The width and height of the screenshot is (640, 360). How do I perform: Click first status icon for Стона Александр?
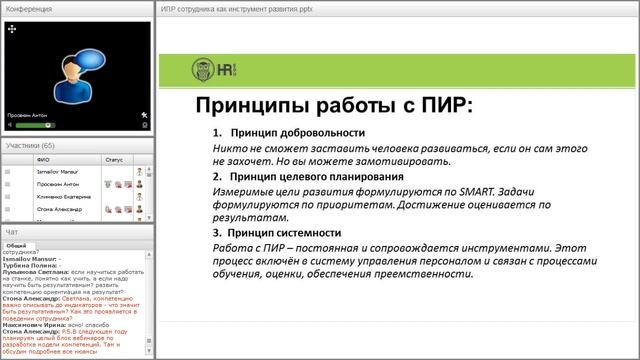pos(108,209)
